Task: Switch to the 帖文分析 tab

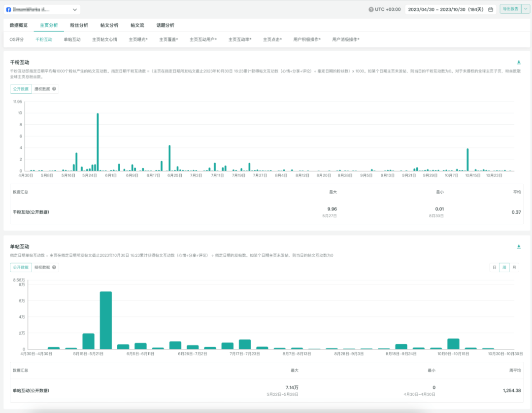Action: tap(109, 25)
